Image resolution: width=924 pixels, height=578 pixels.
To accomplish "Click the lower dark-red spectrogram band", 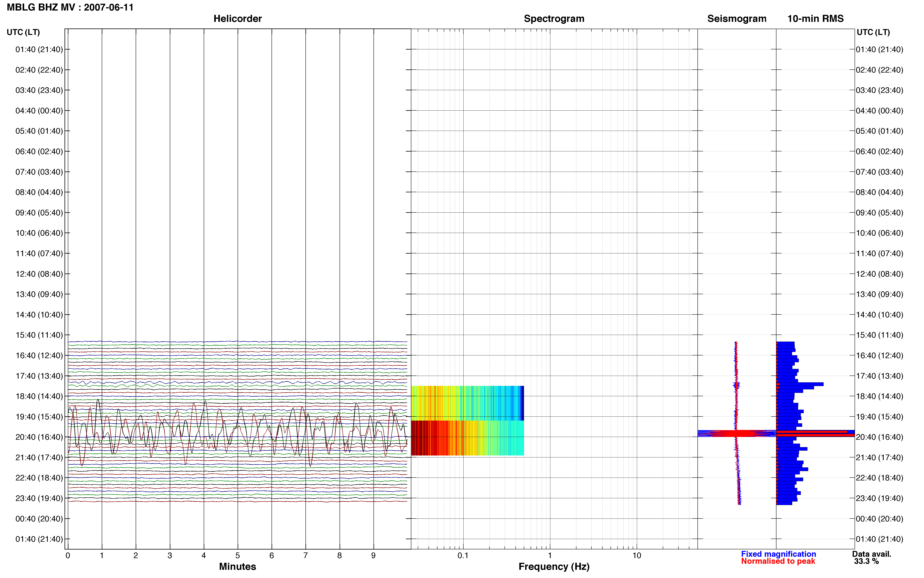I will [x=467, y=438].
